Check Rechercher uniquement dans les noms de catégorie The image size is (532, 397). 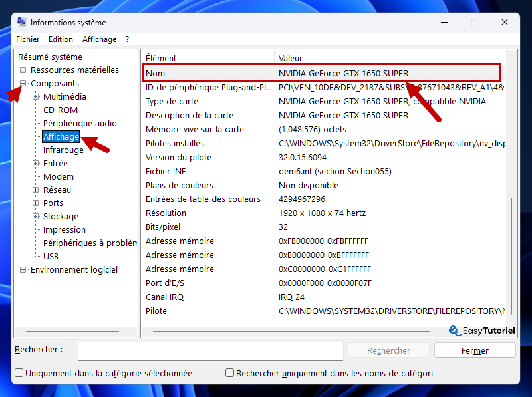coord(229,373)
